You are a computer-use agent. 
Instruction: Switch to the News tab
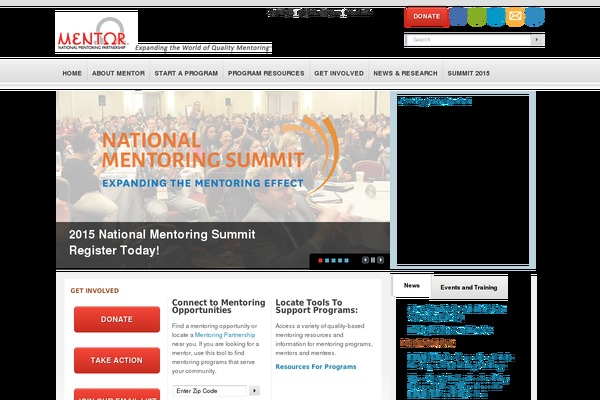(x=412, y=286)
